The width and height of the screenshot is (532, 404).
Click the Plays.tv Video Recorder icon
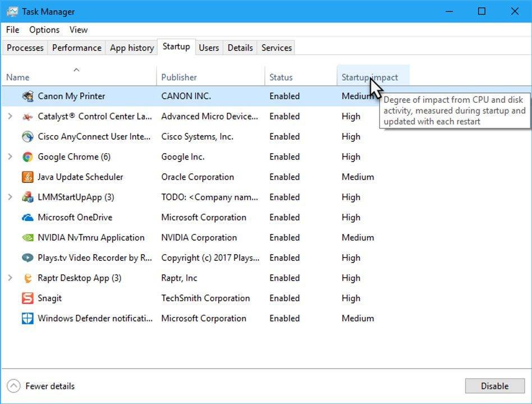point(28,258)
